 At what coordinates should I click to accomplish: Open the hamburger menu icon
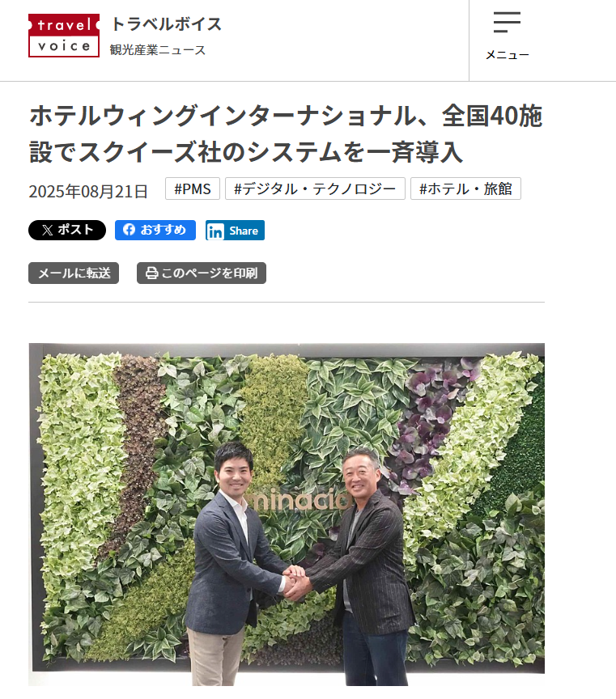point(507,23)
